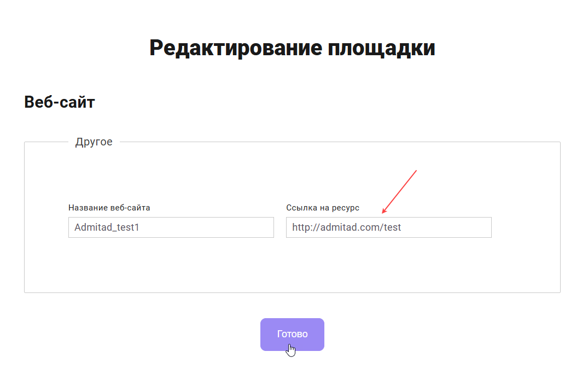
Task: Click the tail of the red arrow
Action: click(x=415, y=172)
